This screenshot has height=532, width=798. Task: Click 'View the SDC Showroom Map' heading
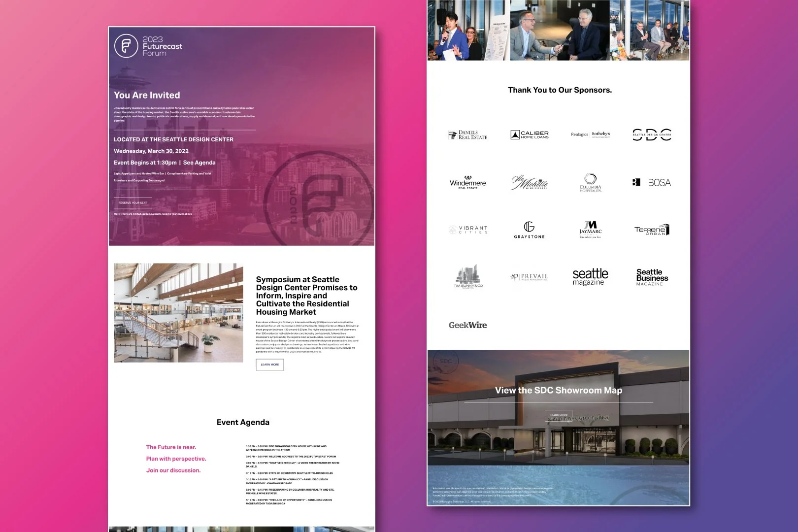[x=559, y=390]
